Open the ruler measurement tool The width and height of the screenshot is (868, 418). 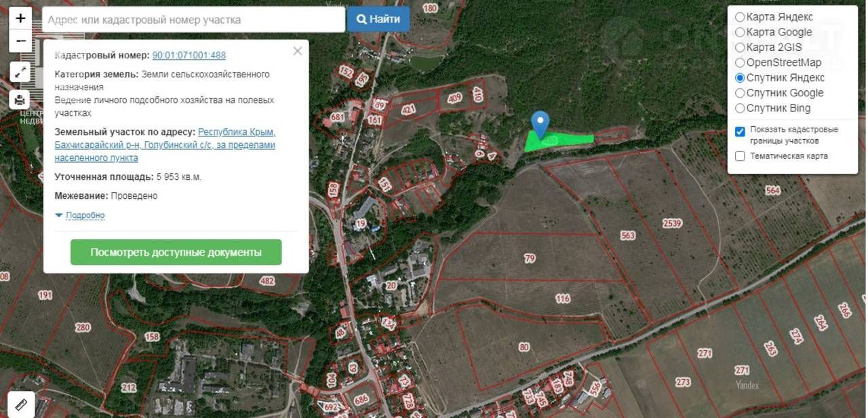point(20,404)
